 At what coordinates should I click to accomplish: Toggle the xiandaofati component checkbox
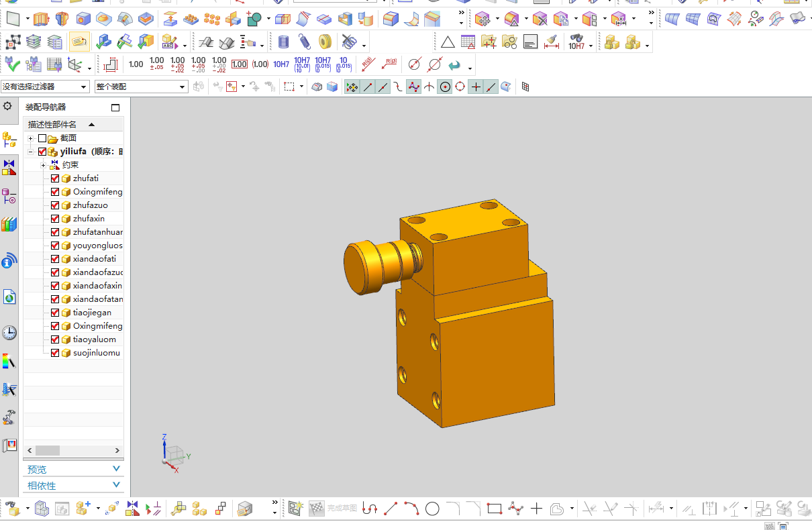(55, 259)
